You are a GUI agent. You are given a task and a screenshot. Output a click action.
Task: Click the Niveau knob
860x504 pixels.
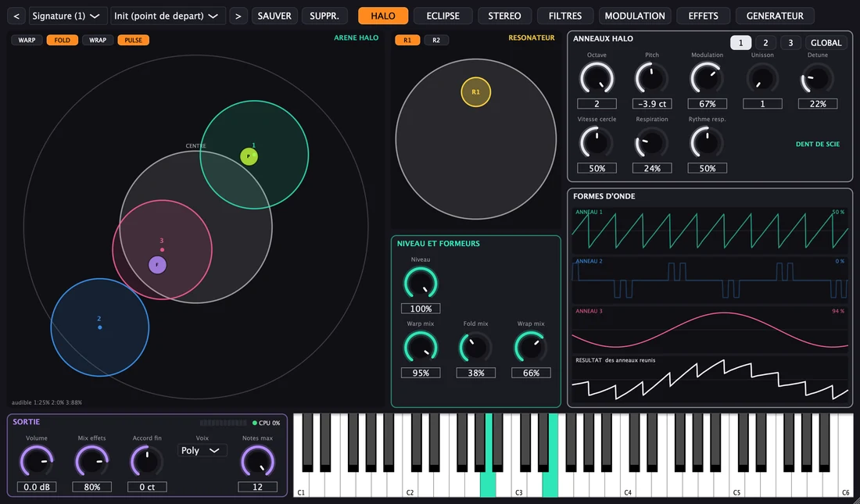(x=421, y=284)
